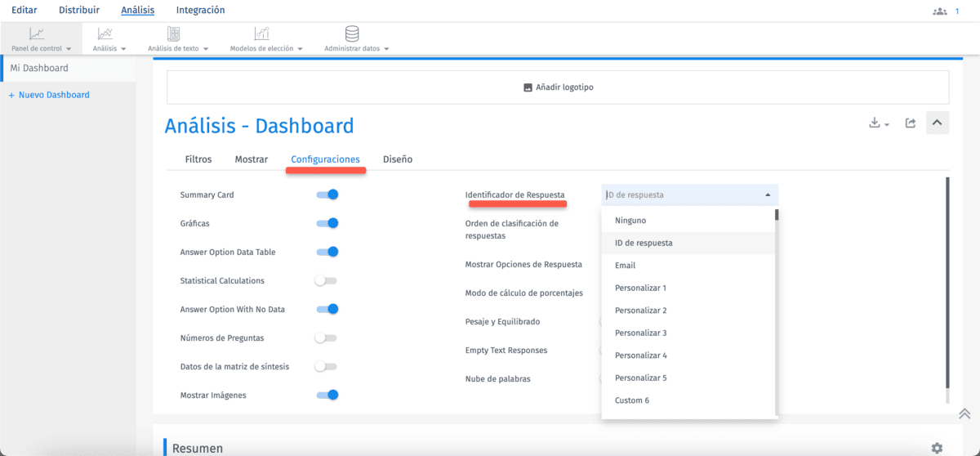Choose Personalizar 2 option
Screen dimensions: 980x456
pos(689,311)
